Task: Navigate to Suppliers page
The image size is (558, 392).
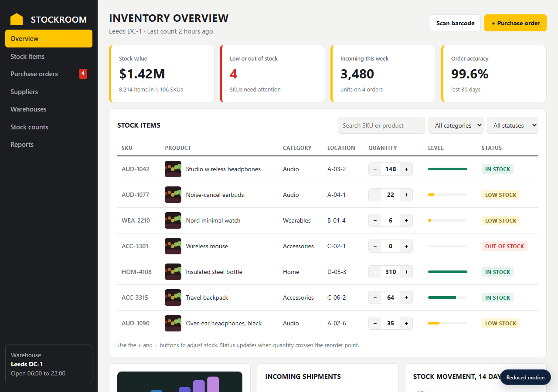Action: tap(49, 91)
